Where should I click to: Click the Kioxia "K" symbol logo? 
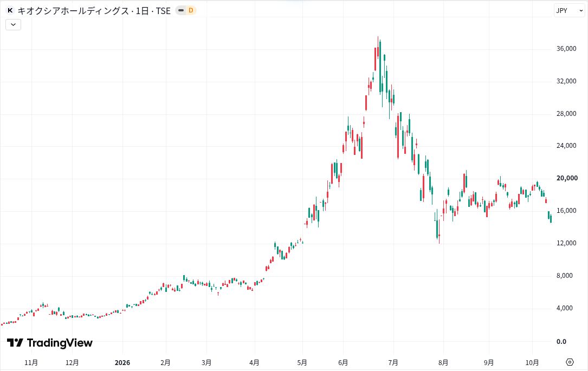pos(10,10)
